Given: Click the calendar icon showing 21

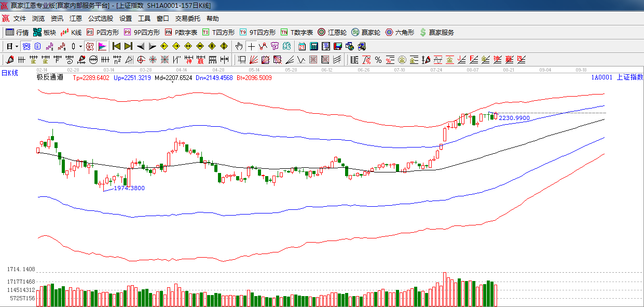Looking at the screenshot, I should (x=302, y=46).
